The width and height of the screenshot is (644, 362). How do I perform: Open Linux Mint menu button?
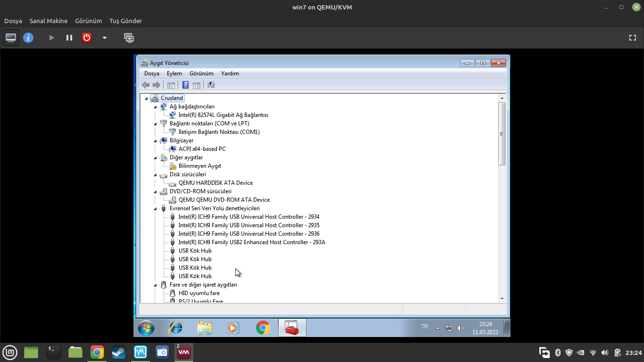(10, 352)
